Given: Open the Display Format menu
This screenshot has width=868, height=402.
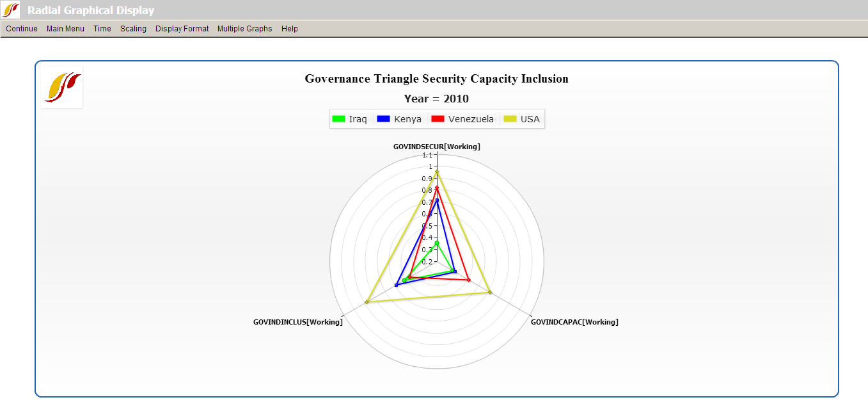Looking at the screenshot, I should coord(182,29).
